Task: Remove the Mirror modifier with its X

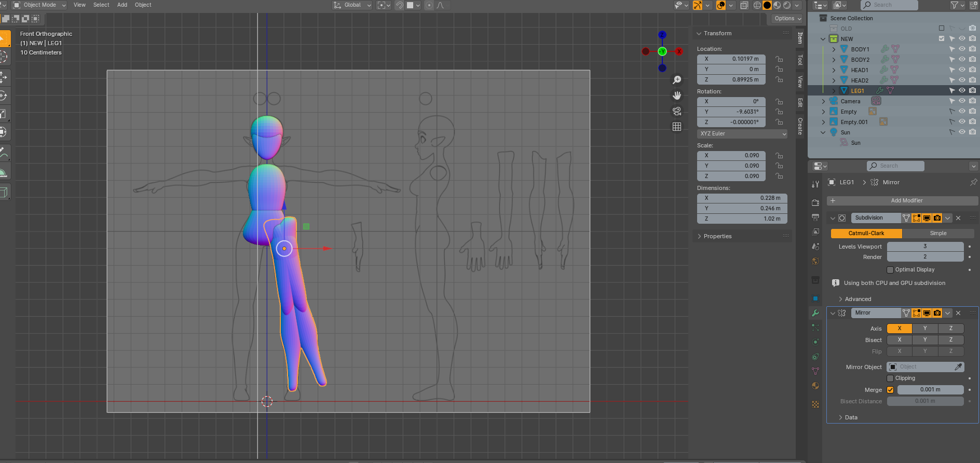Action: pyautogui.click(x=958, y=313)
